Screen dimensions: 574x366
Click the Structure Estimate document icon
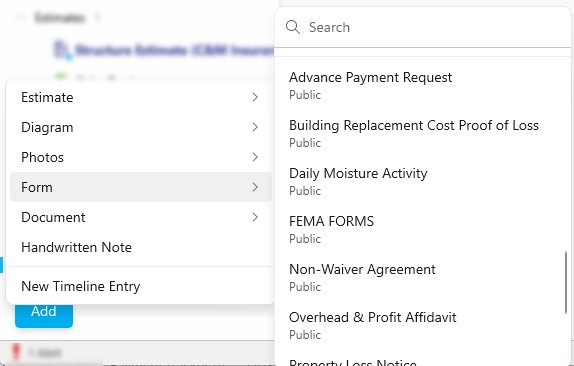(x=62, y=50)
